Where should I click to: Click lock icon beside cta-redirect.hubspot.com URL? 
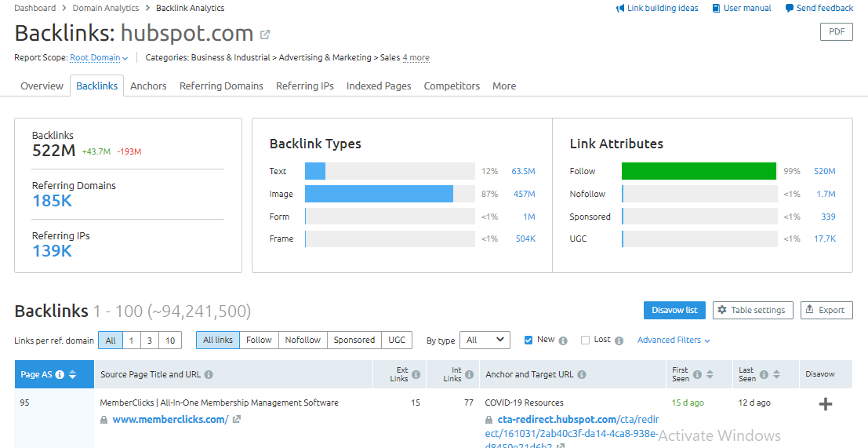(x=488, y=421)
